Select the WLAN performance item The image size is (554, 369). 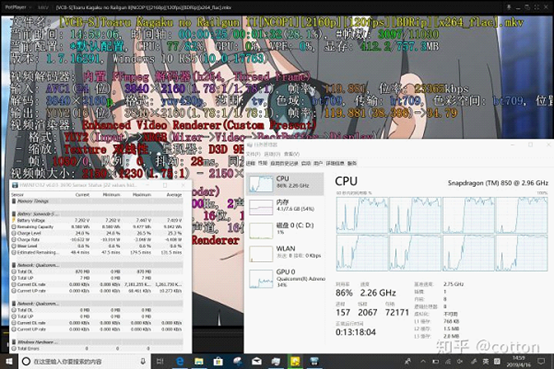coord(285,253)
